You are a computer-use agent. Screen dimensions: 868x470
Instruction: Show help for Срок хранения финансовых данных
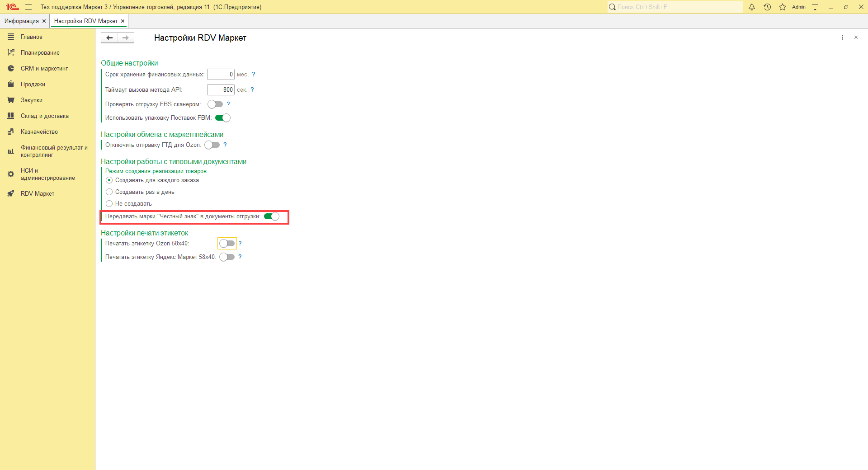point(253,74)
